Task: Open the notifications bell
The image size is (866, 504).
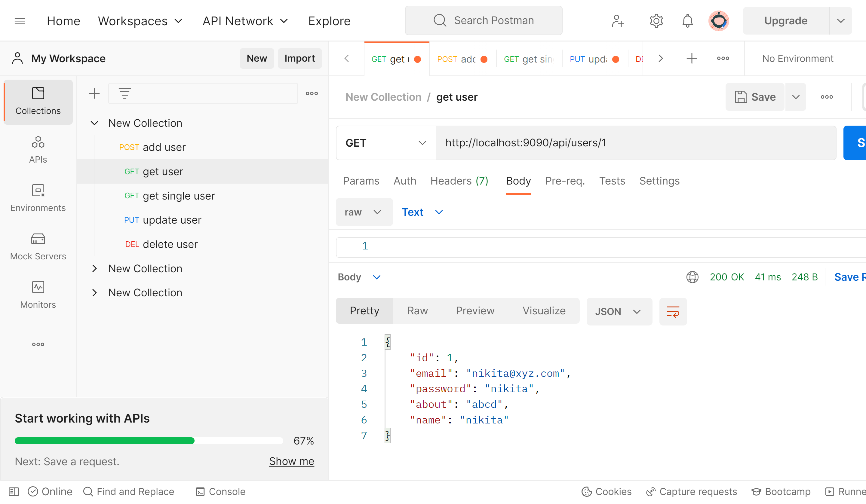Action: click(x=687, y=21)
